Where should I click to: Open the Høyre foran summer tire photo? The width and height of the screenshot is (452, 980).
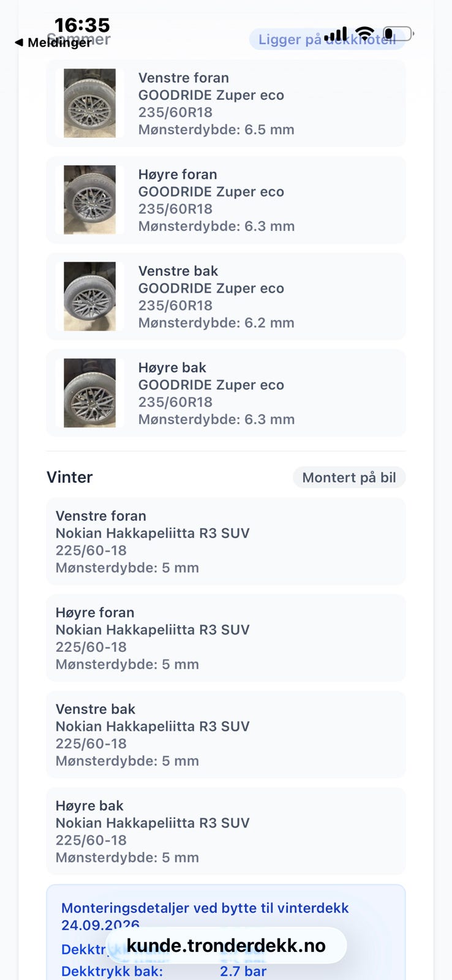(89, 200)
